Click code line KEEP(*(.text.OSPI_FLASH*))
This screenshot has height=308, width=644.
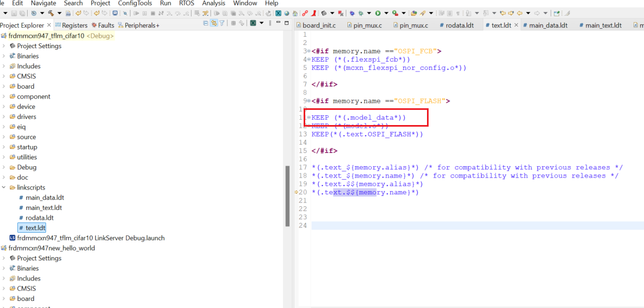pos(367,134)
